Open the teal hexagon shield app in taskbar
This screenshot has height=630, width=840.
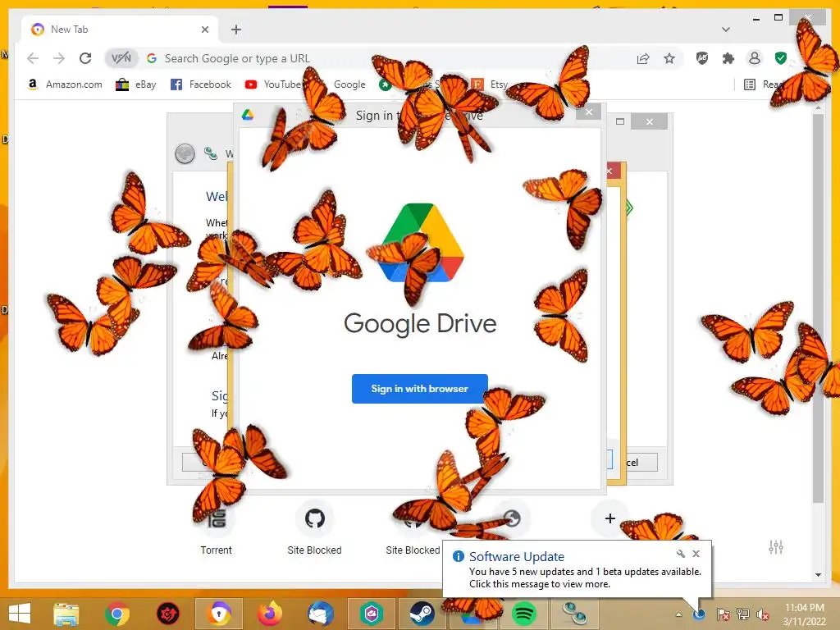coord(372,614)
